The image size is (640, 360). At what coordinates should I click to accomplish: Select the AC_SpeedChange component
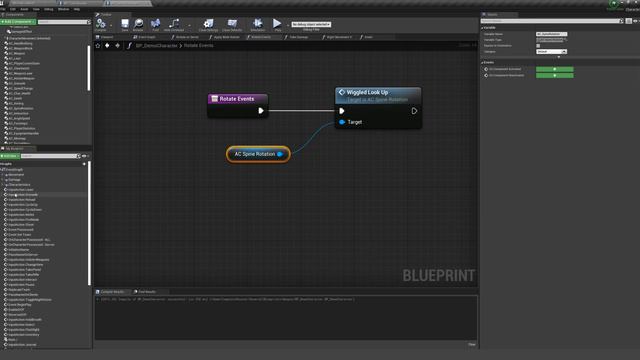(20, 88)
